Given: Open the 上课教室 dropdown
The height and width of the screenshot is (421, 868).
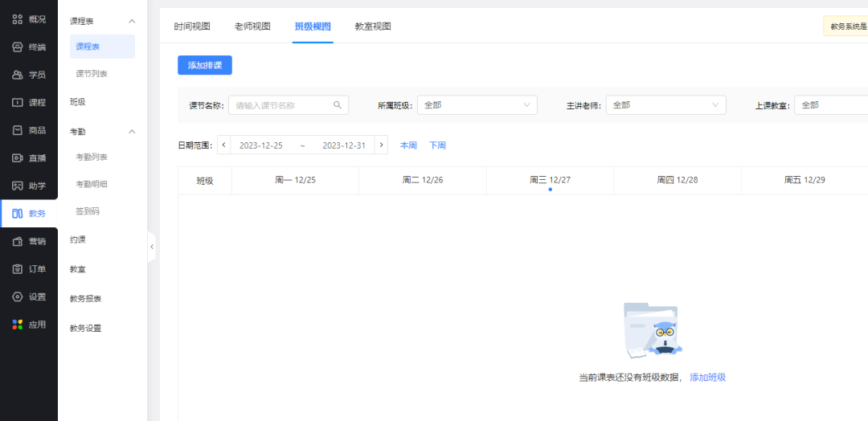Looking at the screenshot, I should tap(830, 105).
